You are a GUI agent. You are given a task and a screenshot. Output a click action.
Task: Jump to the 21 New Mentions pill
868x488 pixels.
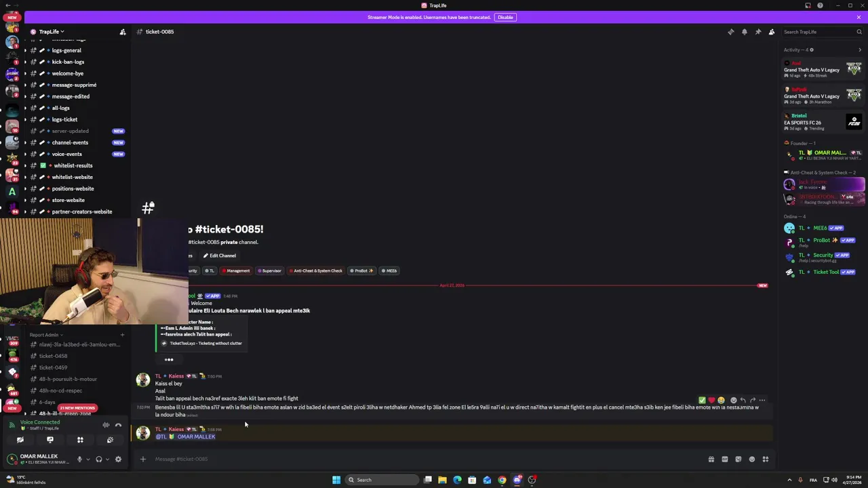coord(77,408)
